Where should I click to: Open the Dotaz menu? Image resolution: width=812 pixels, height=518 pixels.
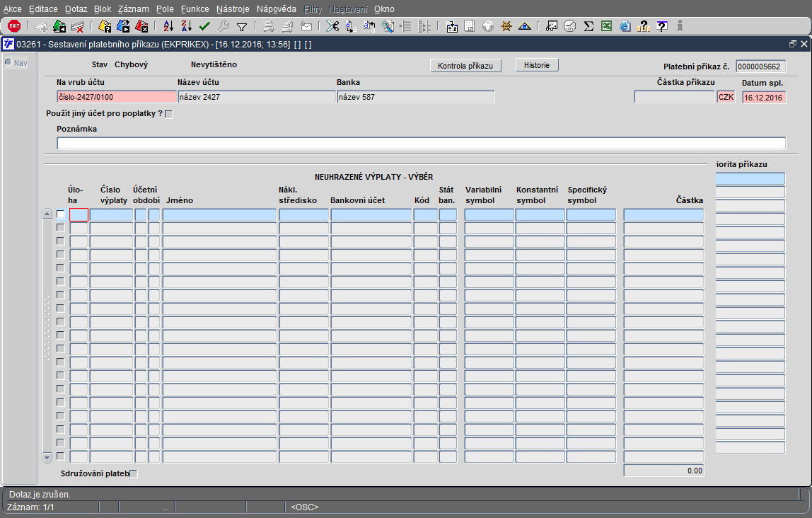[76, 8]
